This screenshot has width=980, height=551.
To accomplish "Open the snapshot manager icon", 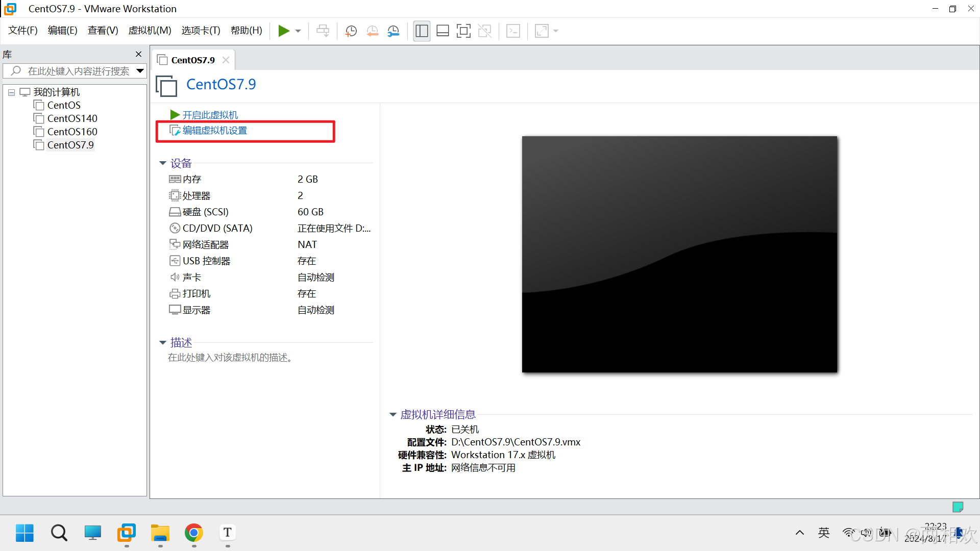I will tap(393, 31).
